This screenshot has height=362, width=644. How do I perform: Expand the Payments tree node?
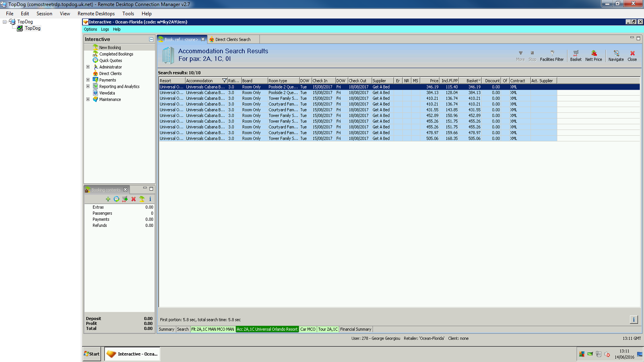88,80
